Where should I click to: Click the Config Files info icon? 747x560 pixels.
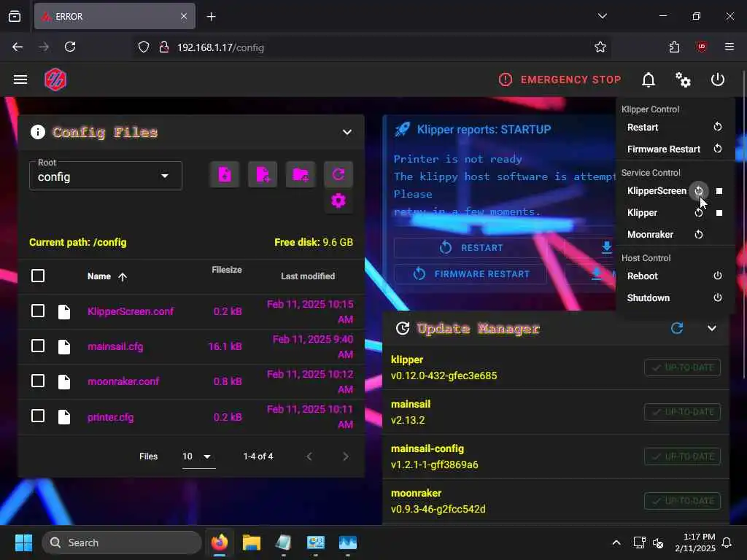click(x=38, y=132)
